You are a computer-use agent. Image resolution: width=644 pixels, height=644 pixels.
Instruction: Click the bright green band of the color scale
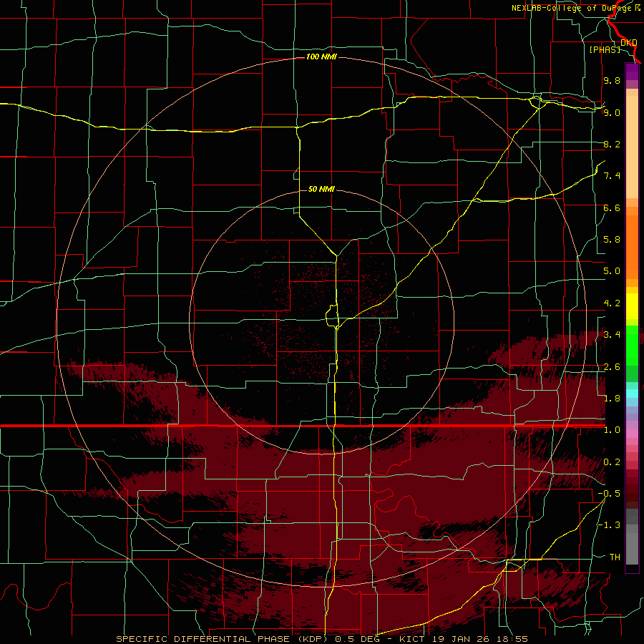(x=632, y=345)
